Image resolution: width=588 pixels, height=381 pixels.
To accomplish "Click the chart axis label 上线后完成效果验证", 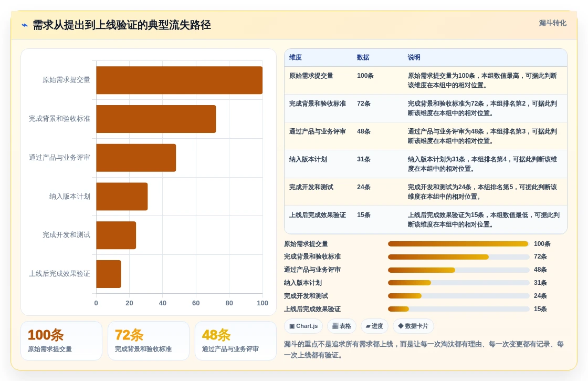I will click(x=60, y=274).
